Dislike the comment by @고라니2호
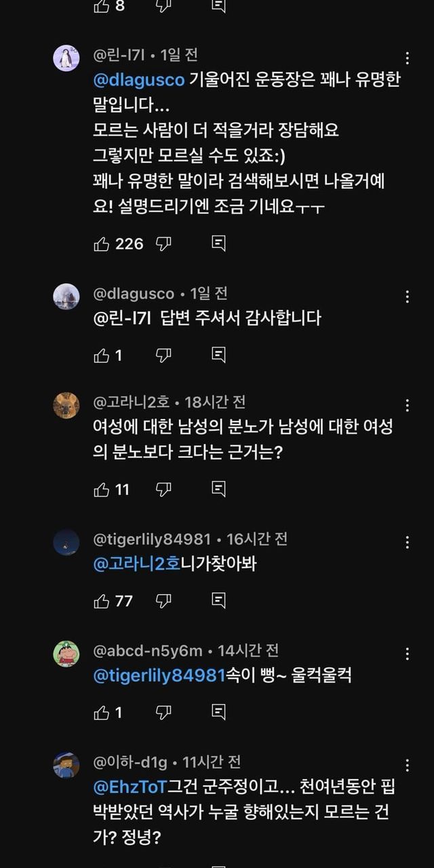 point(163,489)
